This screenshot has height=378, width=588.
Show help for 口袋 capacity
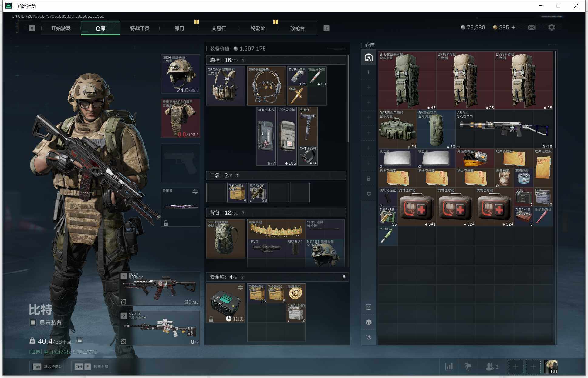pos(238,176)
